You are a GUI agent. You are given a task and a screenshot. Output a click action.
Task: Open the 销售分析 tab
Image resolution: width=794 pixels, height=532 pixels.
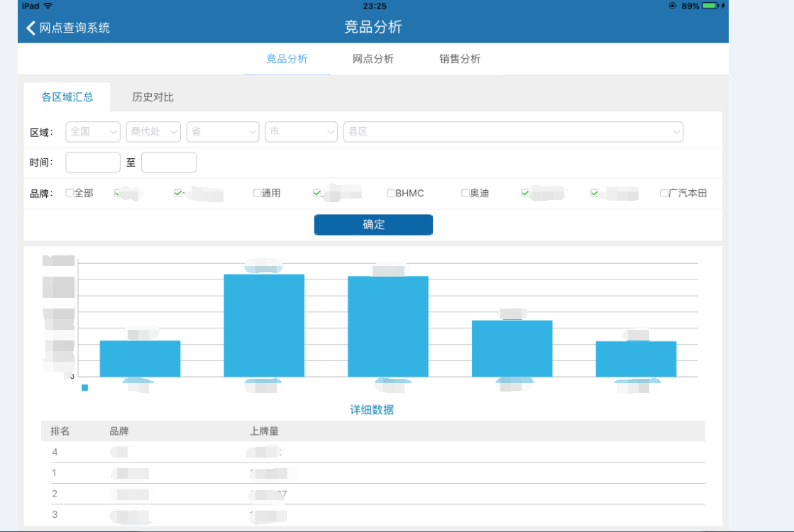tap(459, 59)
